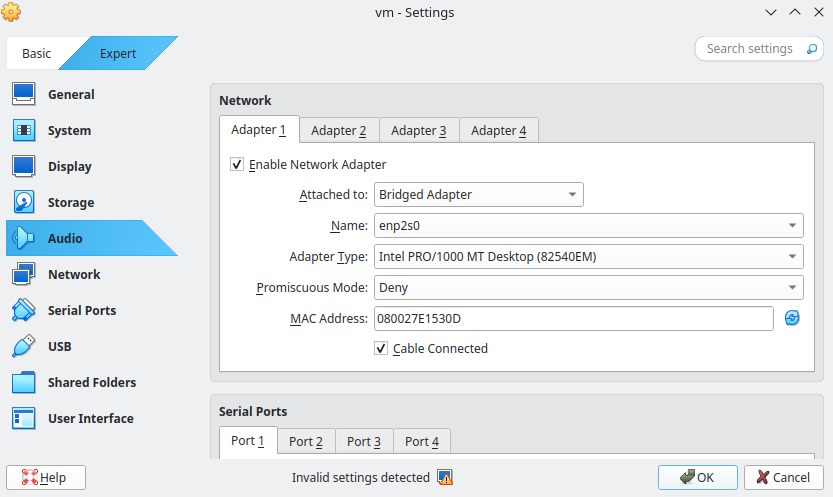Select the System chip icon
The height and width of the screenshot is (497, 833).
click(24, 130)
